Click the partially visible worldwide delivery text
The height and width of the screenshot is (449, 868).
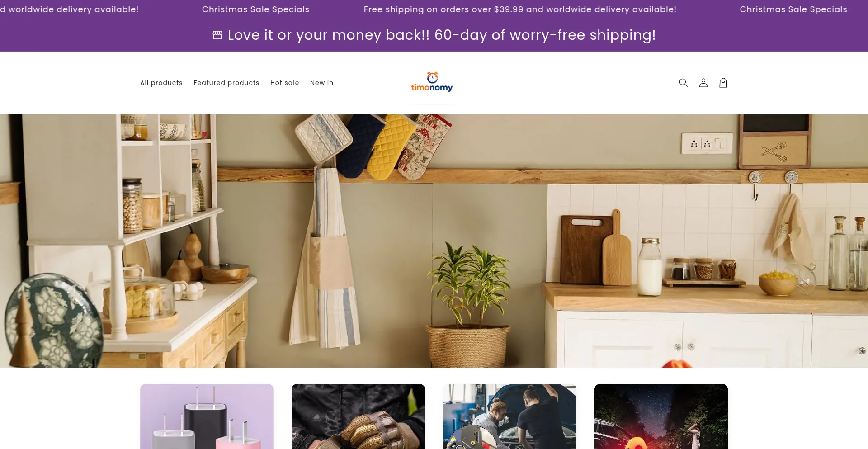(69, 9)
